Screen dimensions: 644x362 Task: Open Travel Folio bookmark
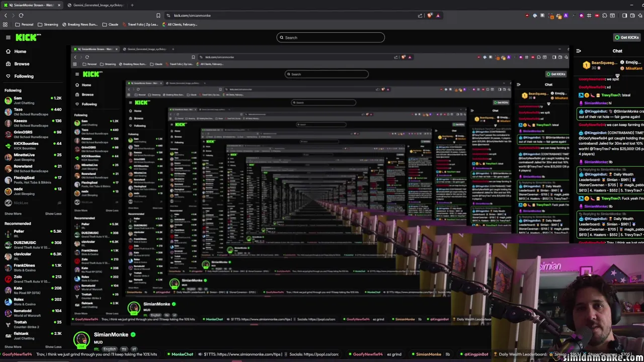tap(140, 24)
